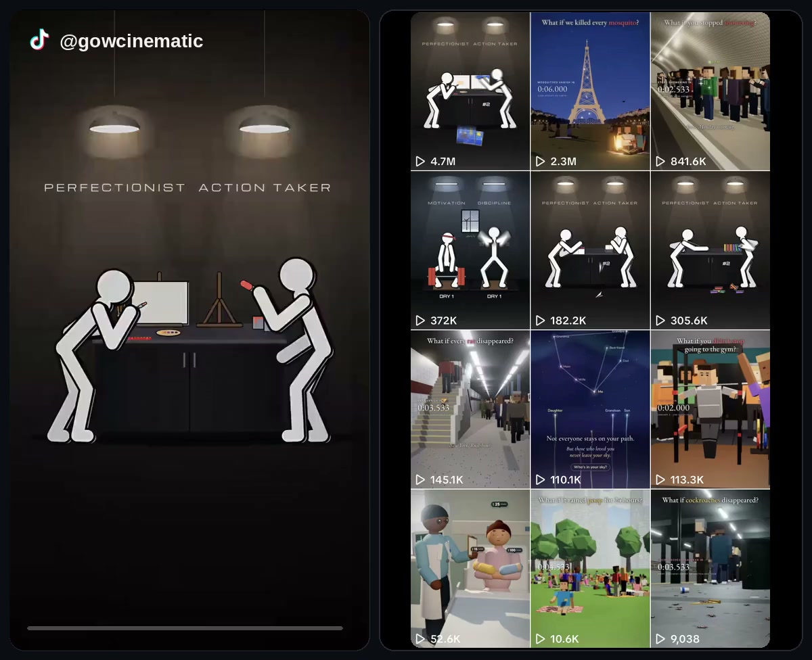This screenshot has height=660, width=812.
Task: Open the cockroaches disappeared video thumbnail
Action: point(710,569)
